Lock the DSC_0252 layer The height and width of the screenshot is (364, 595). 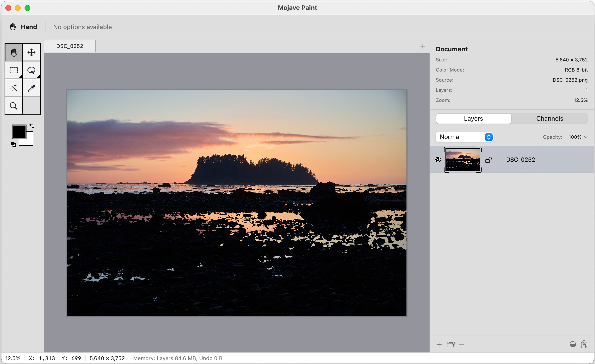[x=489, y=159]
